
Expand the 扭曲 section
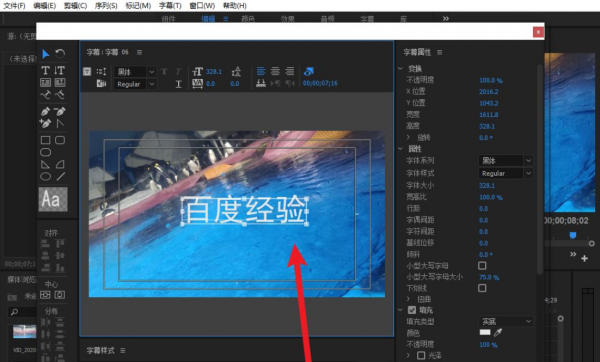(408, 299)
